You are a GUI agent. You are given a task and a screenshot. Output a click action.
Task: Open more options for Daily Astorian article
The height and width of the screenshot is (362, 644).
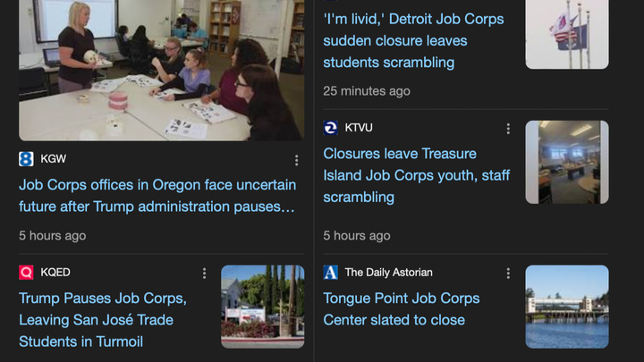(x=508, y=274)
